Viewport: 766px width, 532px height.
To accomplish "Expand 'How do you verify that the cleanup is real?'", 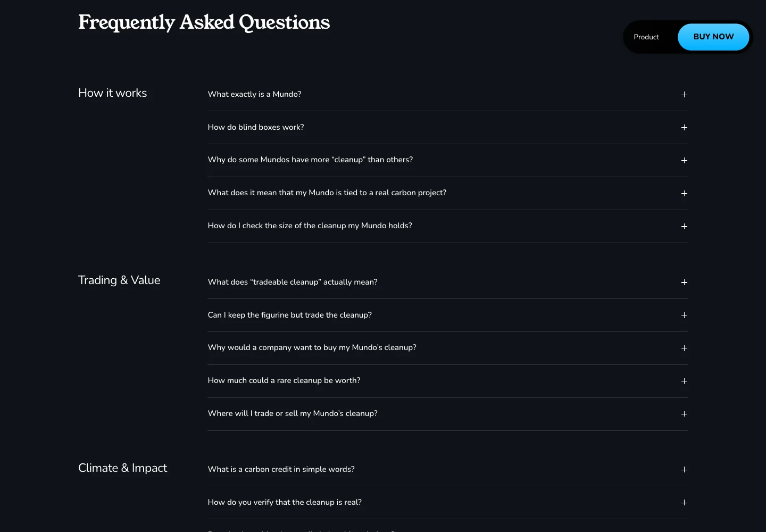I will click(x=448, y=502).
